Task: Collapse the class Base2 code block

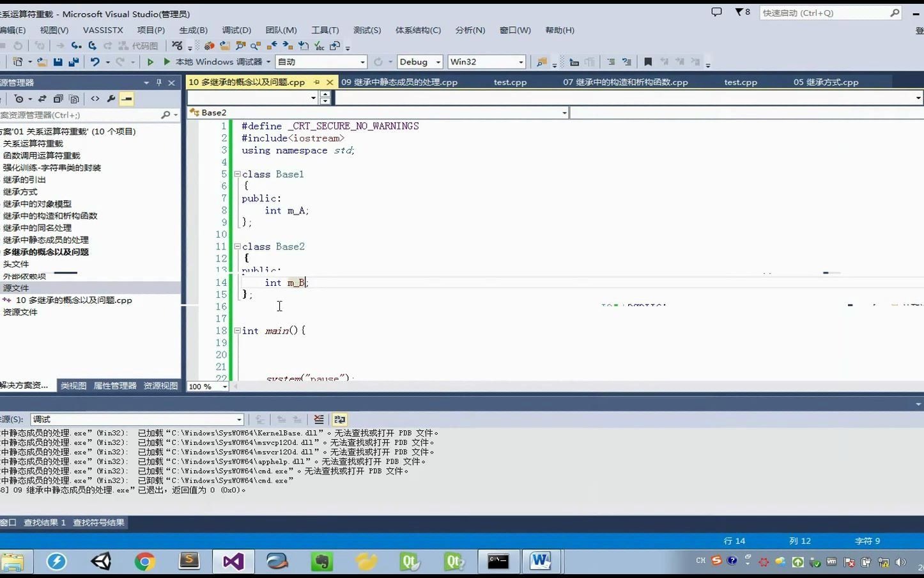Action: tap(237, 246)
